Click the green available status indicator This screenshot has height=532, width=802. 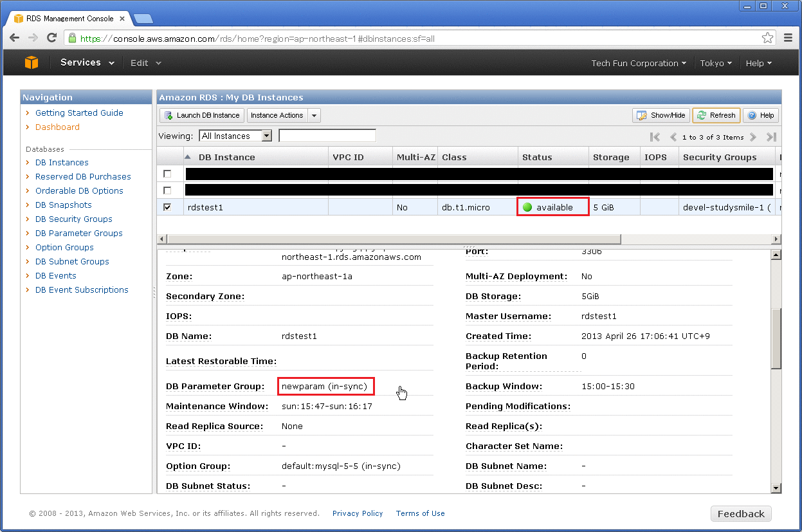[527, 207]
